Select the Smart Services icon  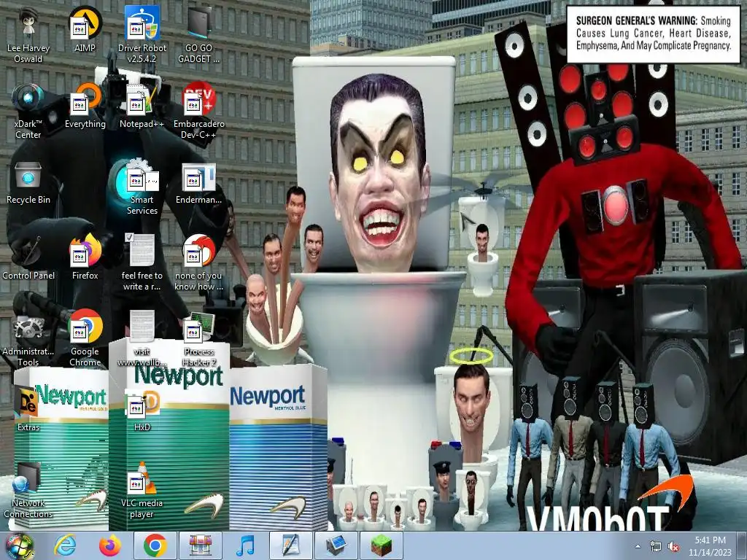[142, 187]
